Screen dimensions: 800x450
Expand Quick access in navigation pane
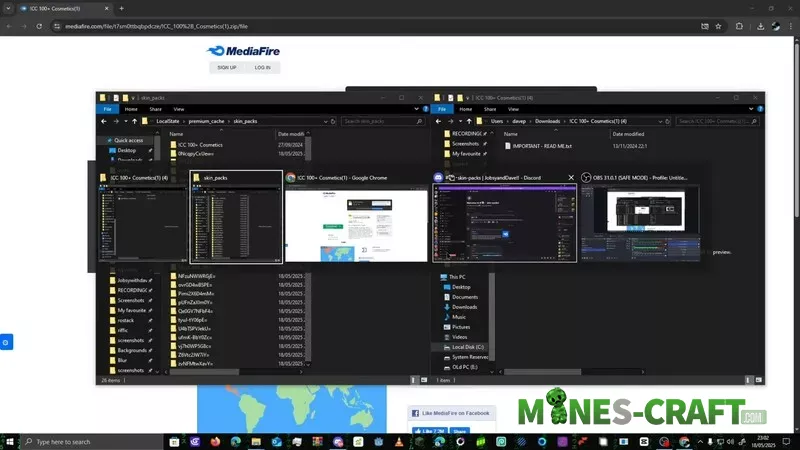tap(108, 140)
